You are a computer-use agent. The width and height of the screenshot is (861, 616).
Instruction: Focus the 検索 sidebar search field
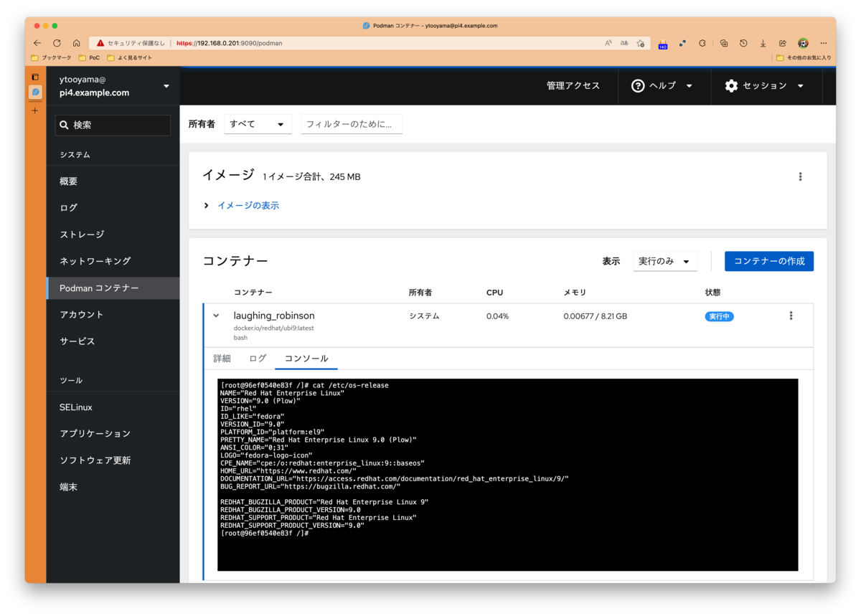113,125
